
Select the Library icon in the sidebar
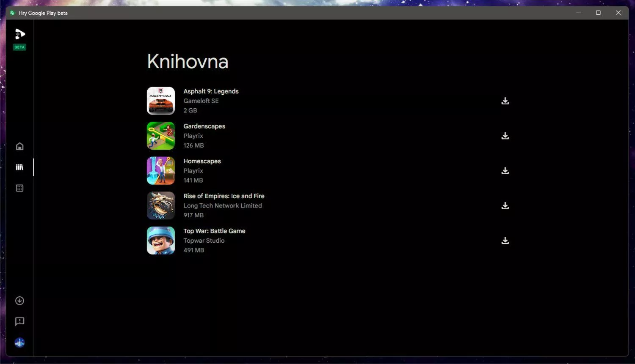19,167
